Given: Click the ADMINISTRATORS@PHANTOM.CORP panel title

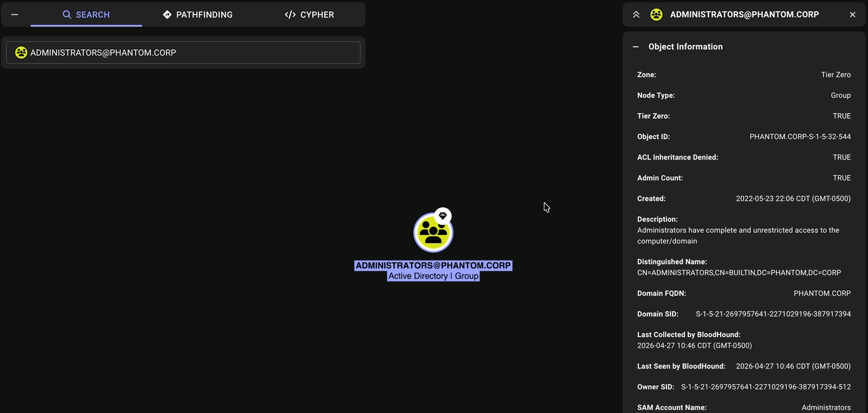Looking at the screenshot, I should [x=744, y=15].
